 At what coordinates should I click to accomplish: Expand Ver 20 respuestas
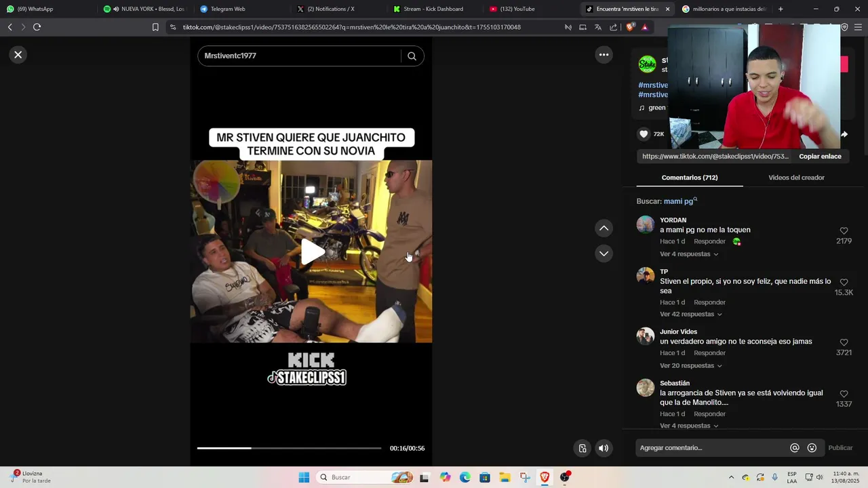(691, 366)
